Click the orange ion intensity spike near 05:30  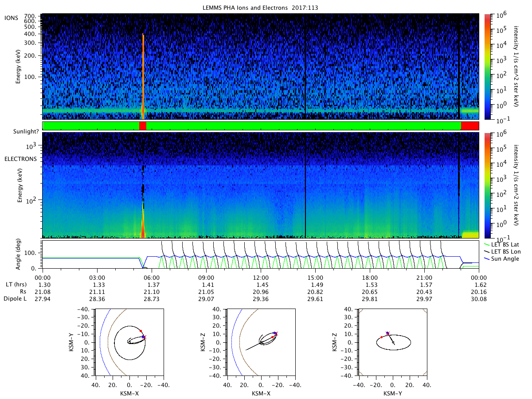[x=143, y=74]
